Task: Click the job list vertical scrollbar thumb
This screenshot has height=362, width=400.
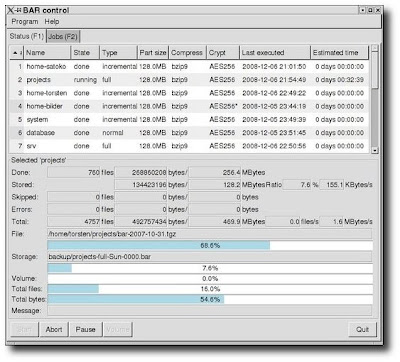Action: [x=375, y=71]
